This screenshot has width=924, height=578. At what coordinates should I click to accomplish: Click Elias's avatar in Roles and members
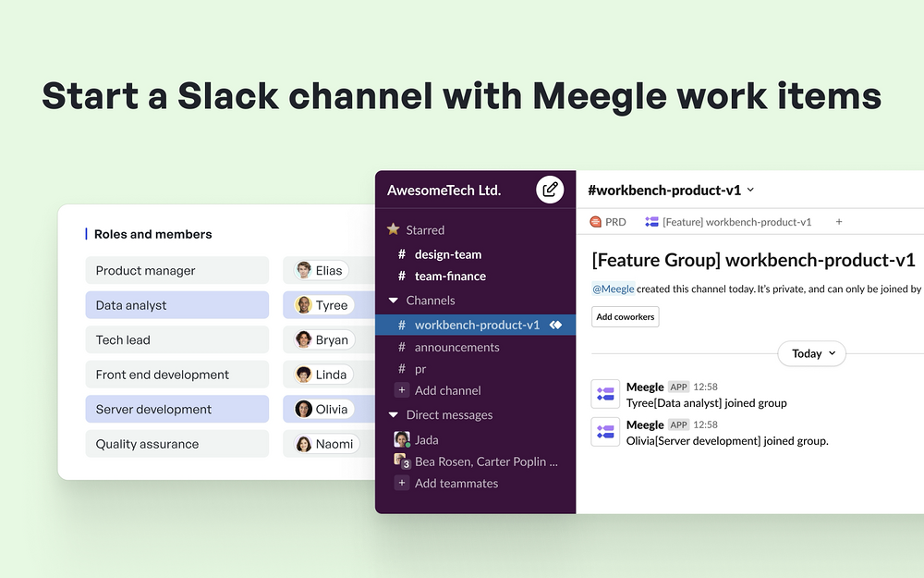tap(303, 270)
